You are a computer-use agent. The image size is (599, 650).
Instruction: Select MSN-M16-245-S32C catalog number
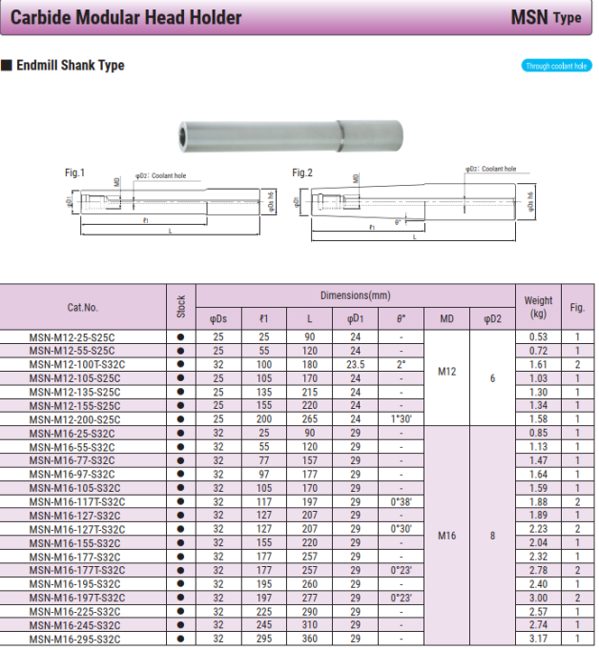(x=75, y=625)
